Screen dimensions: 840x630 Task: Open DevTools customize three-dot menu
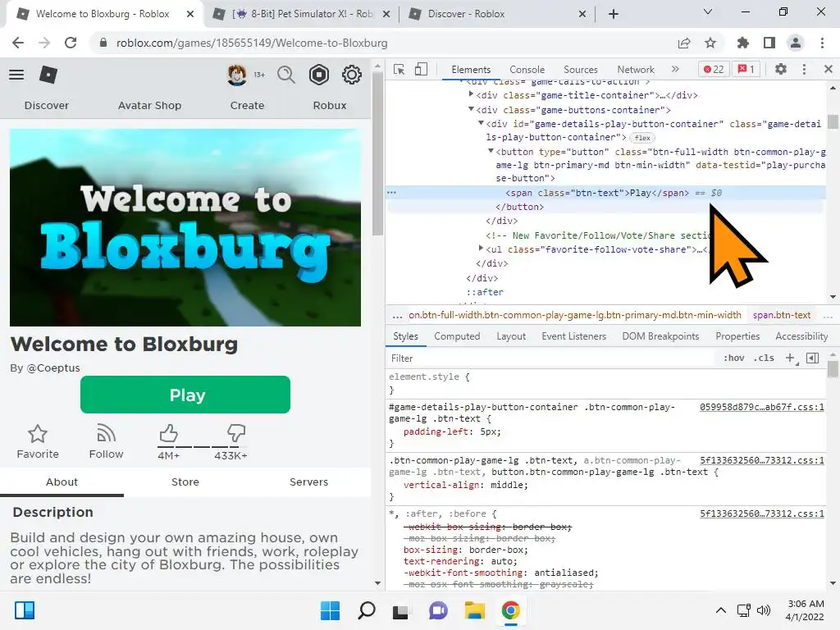(804, 69)
